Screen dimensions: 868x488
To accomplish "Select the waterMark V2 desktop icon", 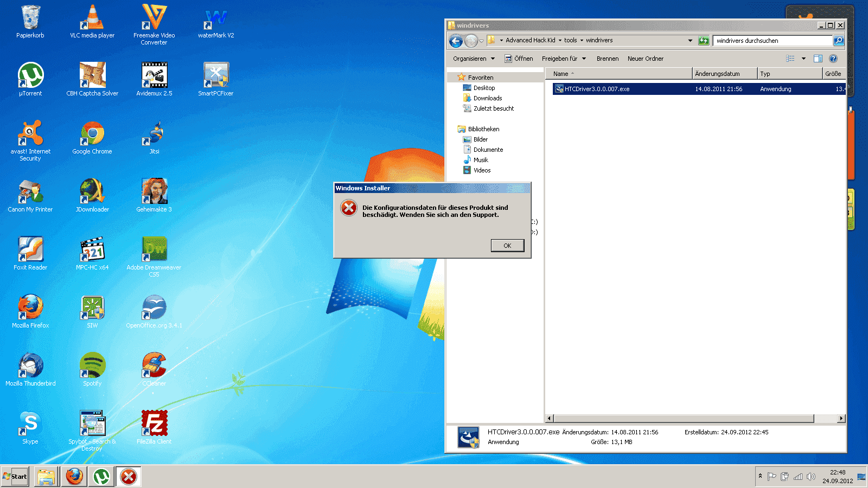I will [216, 22].
